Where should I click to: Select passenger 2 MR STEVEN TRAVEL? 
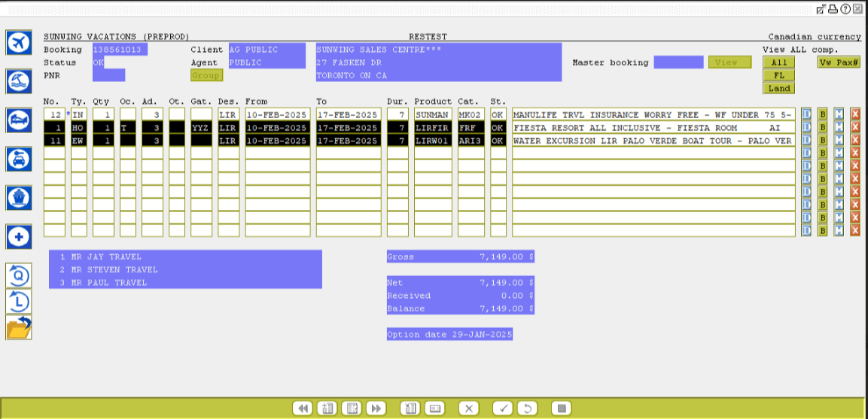185,269
